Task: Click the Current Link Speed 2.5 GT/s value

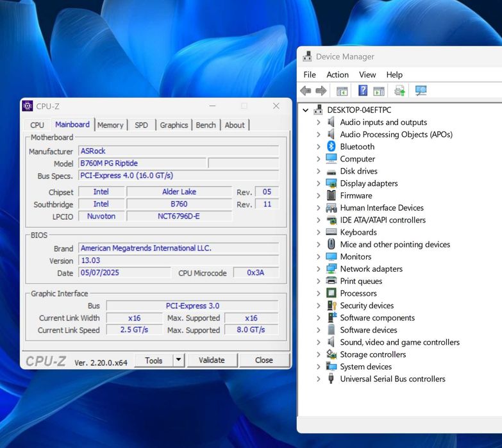Action: click(135, 329)
